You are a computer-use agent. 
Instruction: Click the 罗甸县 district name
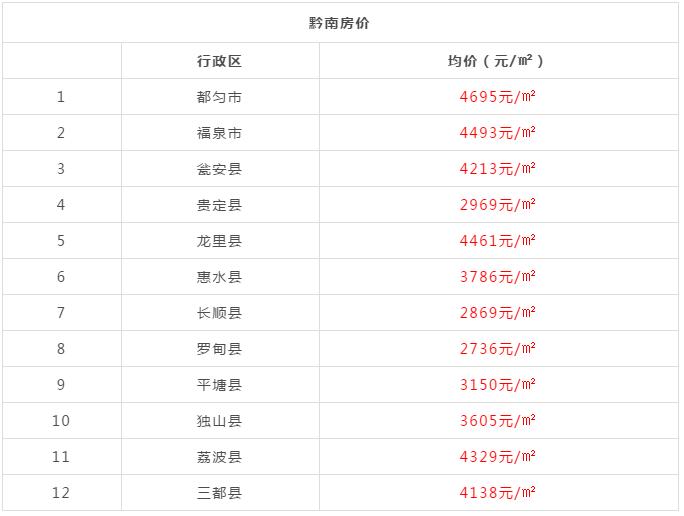tap(219, 349)
